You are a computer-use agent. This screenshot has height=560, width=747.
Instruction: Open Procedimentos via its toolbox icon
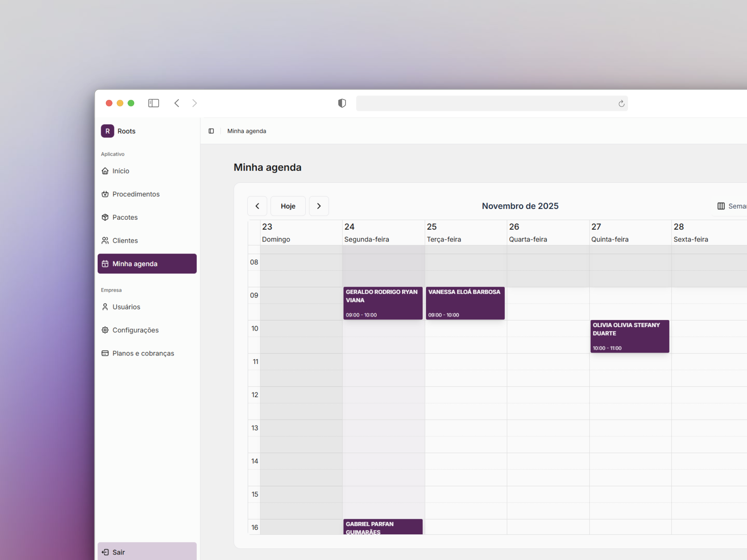(x=105, y=194)
